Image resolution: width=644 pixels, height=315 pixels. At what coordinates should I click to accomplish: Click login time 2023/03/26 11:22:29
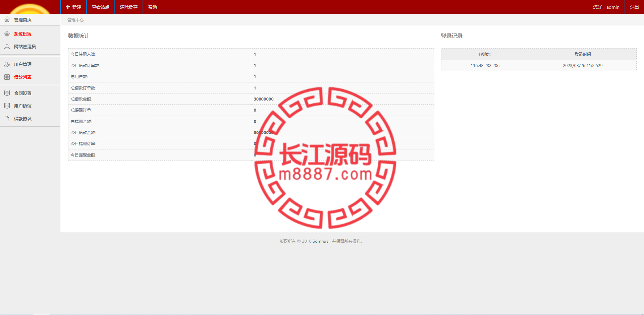click(583, 66)
